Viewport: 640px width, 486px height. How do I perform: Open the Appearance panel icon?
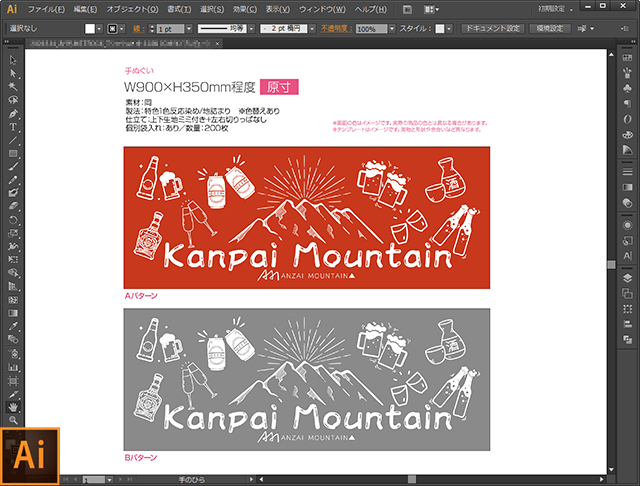627,225
